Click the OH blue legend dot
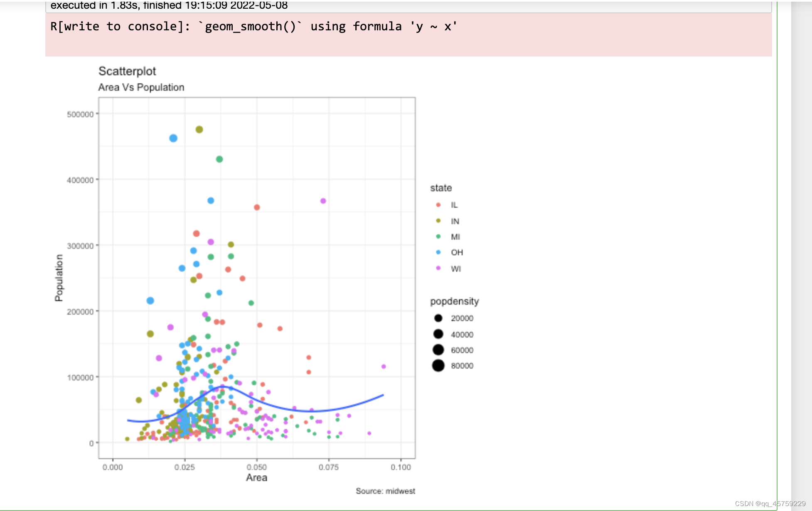Image resolution: width=812 pixels, height=511 pixels. click(438, 252)
